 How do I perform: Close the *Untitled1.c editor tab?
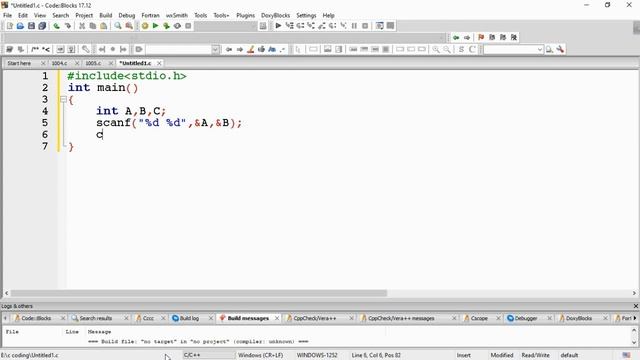(159, 63)
